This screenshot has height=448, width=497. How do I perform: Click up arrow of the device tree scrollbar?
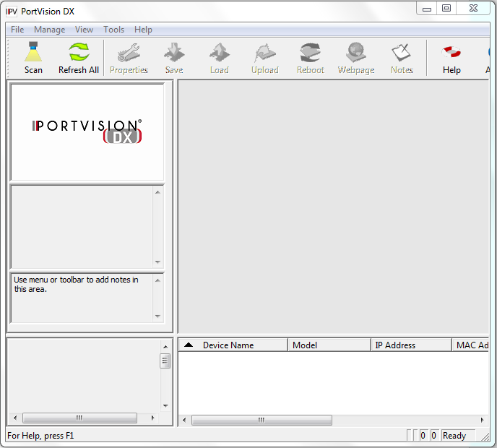(165, 347)
